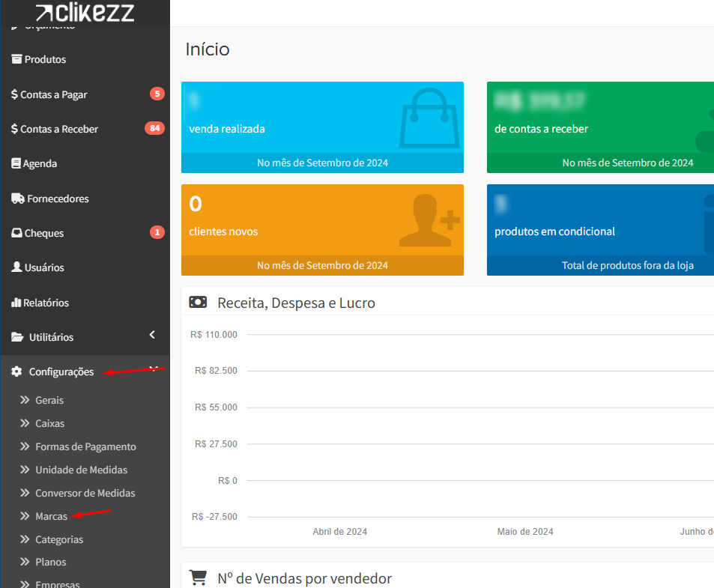Click the Configurações gear icon
Screen dimensions: 714x588
click(x=16, y=372)
